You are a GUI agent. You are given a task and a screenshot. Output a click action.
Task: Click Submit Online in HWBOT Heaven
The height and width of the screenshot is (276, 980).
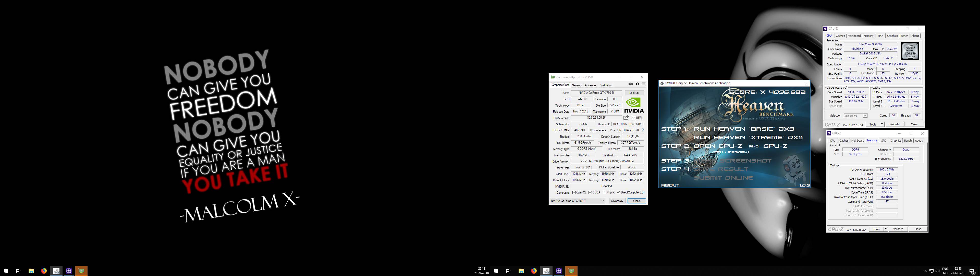[x=723, y=178]
